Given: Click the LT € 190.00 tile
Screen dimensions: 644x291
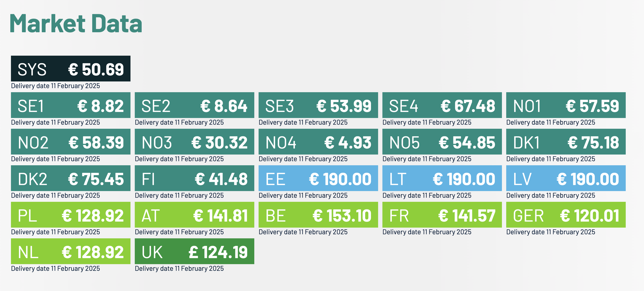Looking at the screenshot, I should tap(442, 178).
